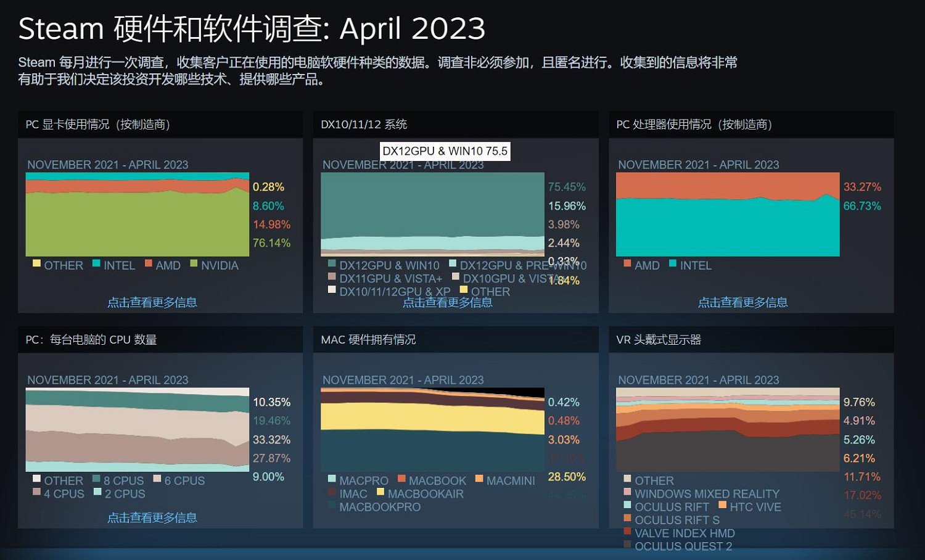Select the INTEL legend marker in GPU chart

click(x=96, y=264)
